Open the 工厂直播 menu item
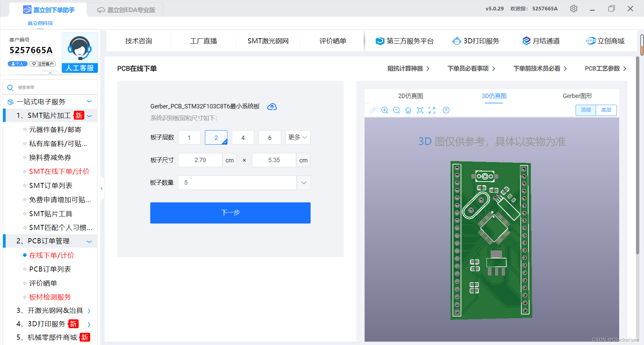 point(204,41)
